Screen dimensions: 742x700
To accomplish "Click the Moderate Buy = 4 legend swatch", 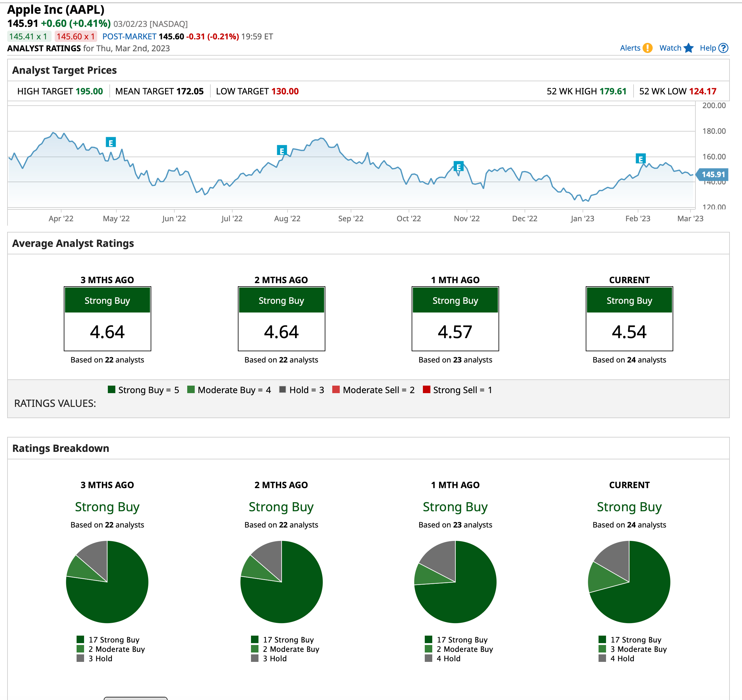I will (191, 390).
